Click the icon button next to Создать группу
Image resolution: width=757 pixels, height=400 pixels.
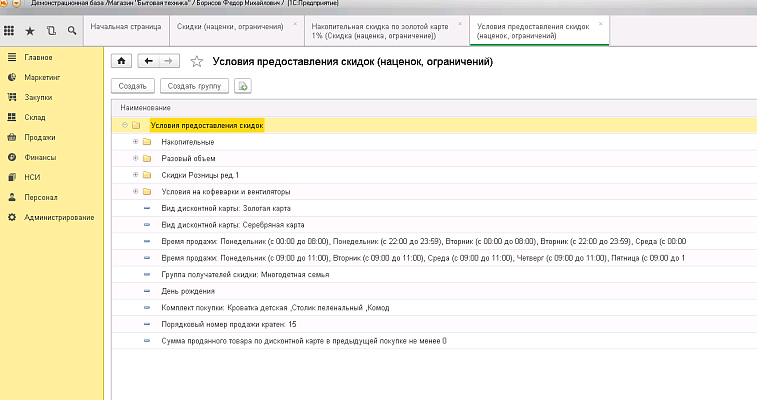click(x=242, y=86)
